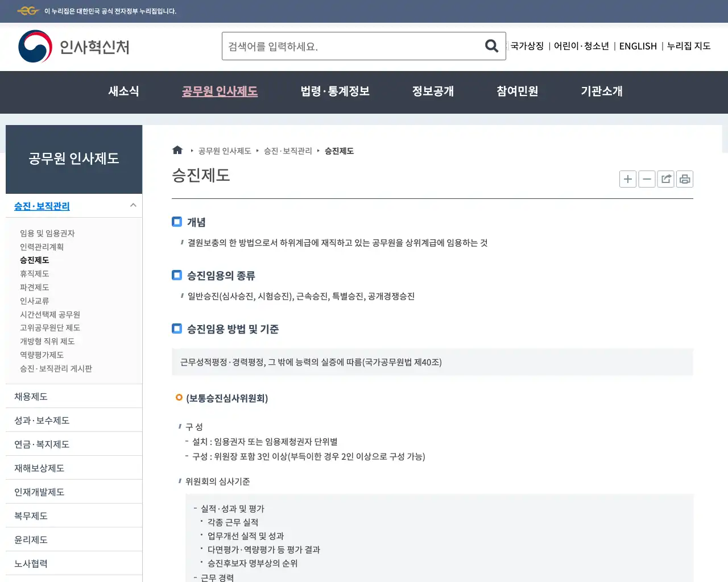Click the 위원회의 심사기준 text
This screenshot has width=728, height=582.
[217, 481]
